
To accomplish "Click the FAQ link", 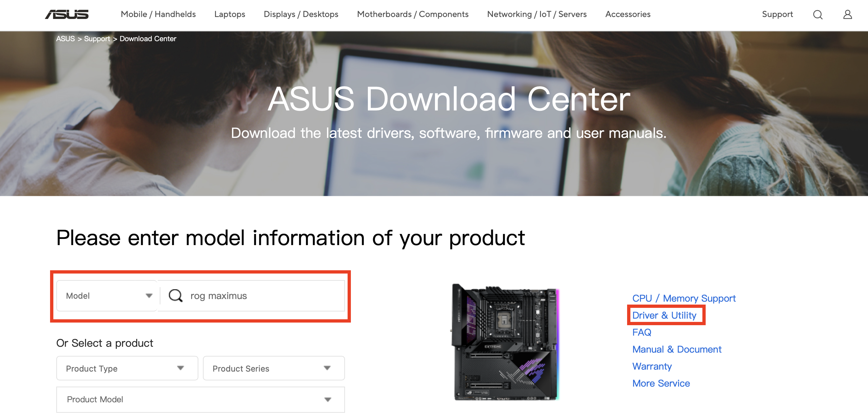I will (642, 332).
